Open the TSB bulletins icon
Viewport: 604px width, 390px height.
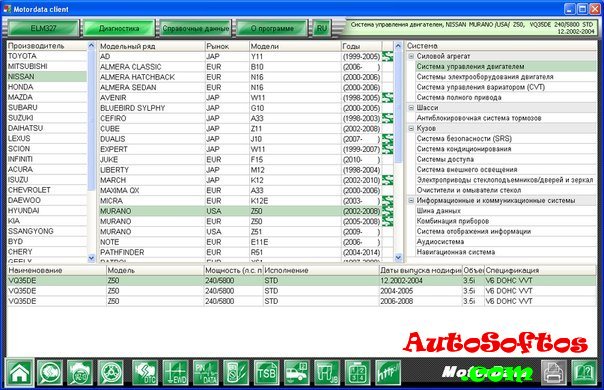click(267, 372)
